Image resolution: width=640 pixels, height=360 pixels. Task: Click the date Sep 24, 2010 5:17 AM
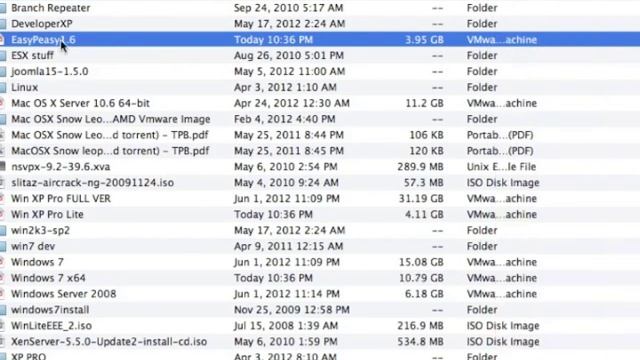(289, 8)
